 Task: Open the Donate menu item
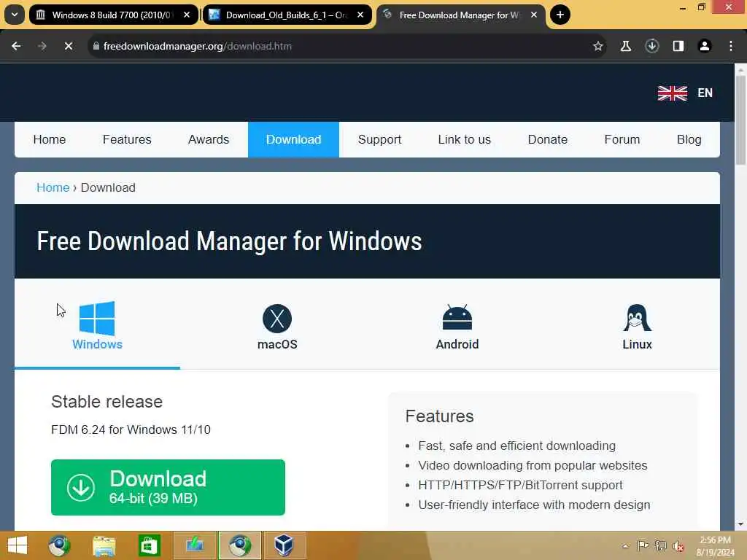coord(547,139)
